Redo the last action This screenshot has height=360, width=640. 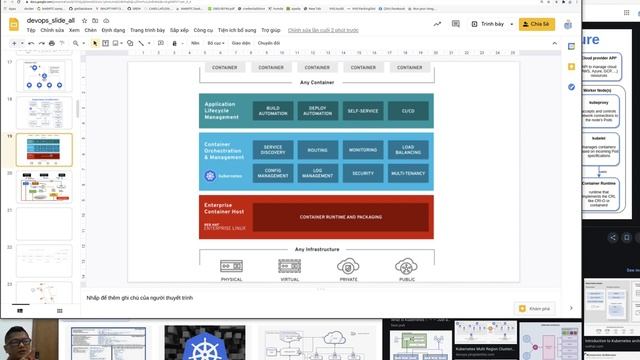coord(42,43)
